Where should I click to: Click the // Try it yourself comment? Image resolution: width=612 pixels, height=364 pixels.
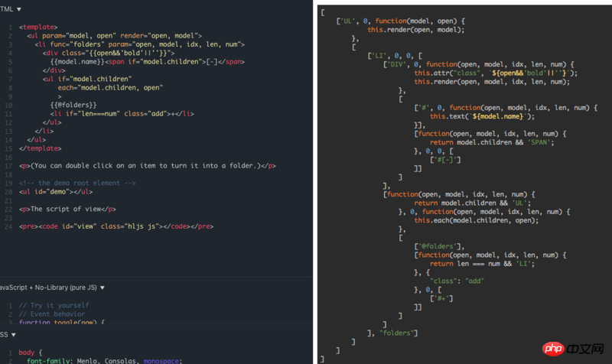coord(54,305)
